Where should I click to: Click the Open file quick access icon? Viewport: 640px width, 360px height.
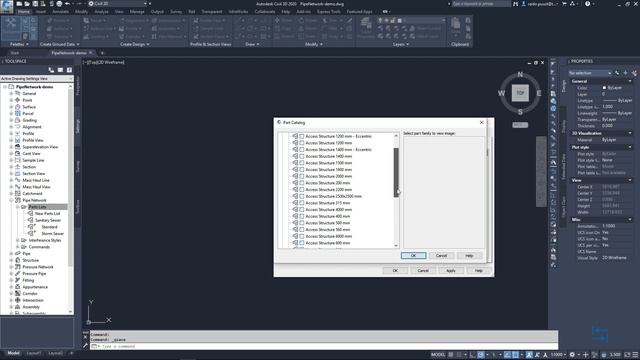coord(27,4)
